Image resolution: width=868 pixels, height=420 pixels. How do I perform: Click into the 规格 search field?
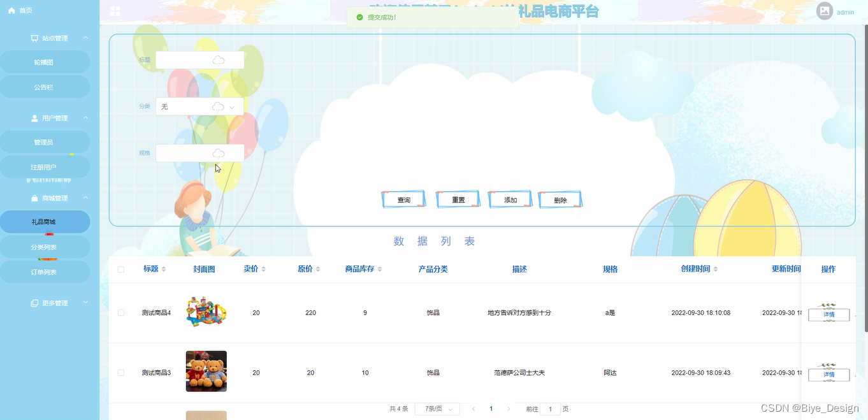point(199,153)
